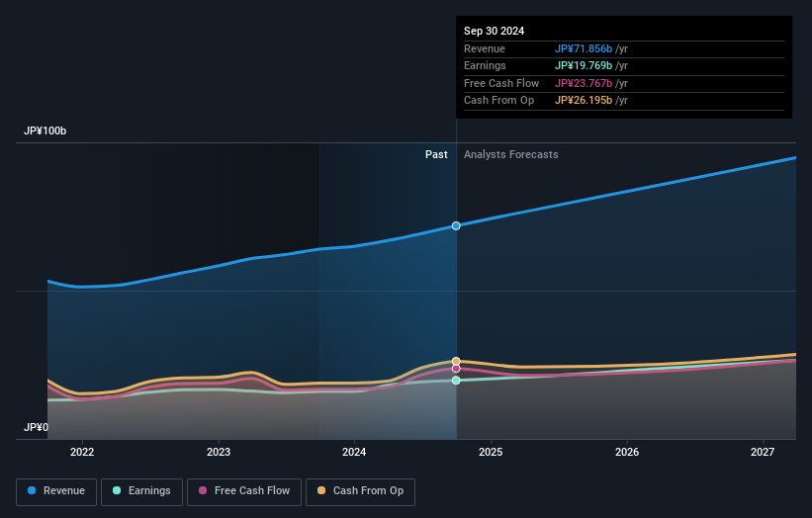812x518 pixels.
Task: Click the 2027 x-axis label
Action: (763, 453)
